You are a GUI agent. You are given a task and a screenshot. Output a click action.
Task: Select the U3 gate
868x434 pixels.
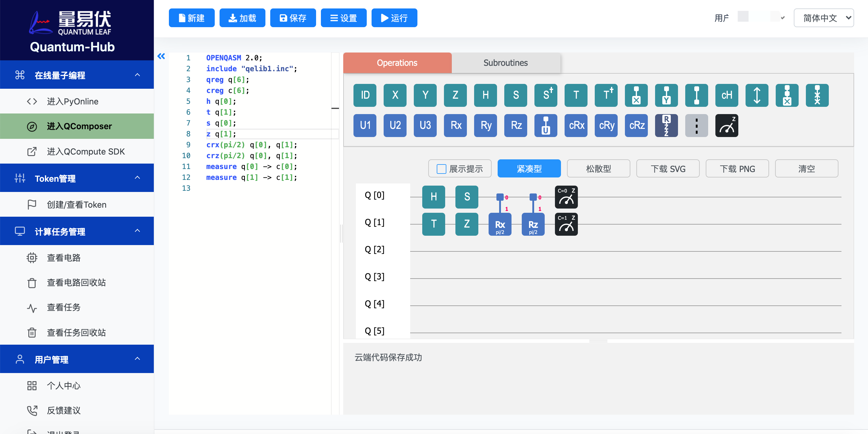click(425, 126)
